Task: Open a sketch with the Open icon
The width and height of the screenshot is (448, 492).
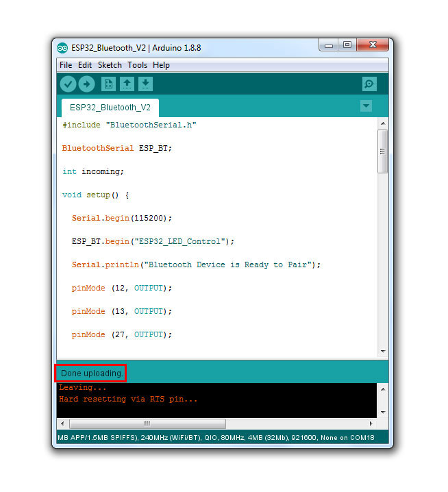Action: [x=127, y=84]
